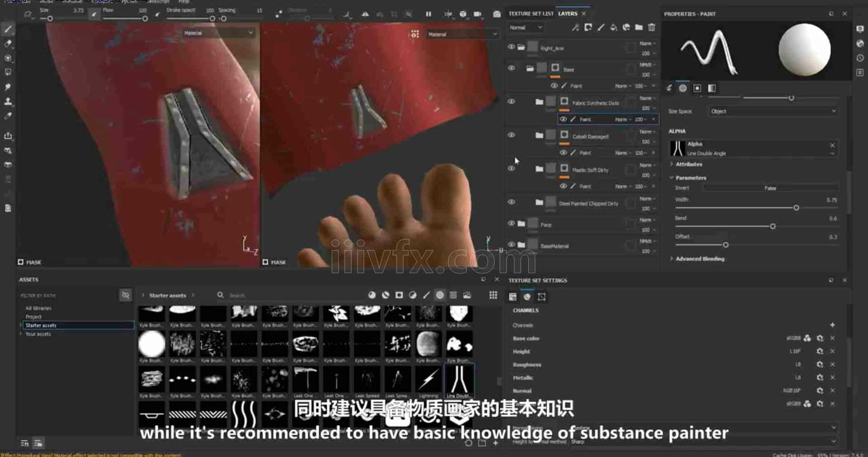Viewport: 868px width, 457px height.
Task: Select the Clone stamp tool
Action: pos(8,101)
